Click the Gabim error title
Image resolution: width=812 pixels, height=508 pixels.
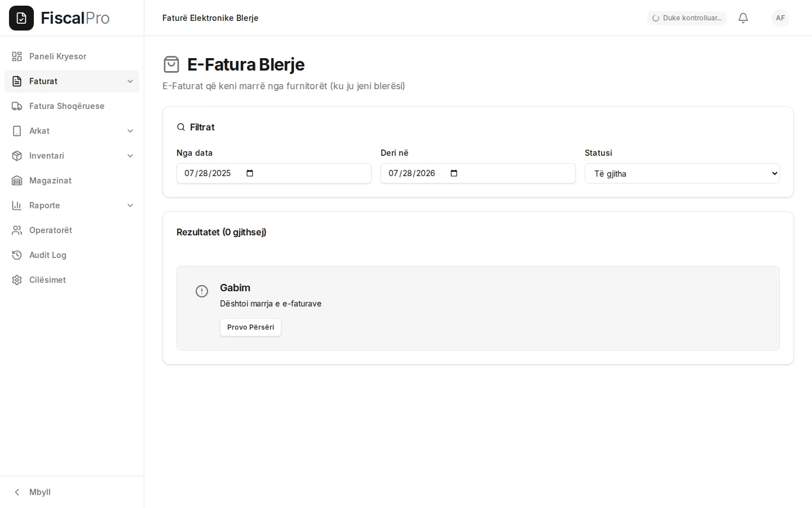click(235, 288)
